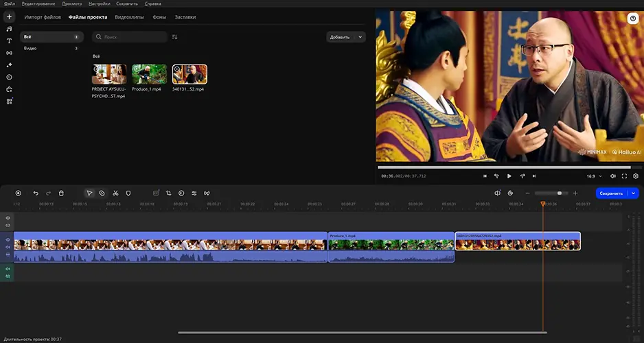The width and height of the screenshot is (644, 343).
Task: Split clip with the scissors tool
Action: click(x=115, y=193)
